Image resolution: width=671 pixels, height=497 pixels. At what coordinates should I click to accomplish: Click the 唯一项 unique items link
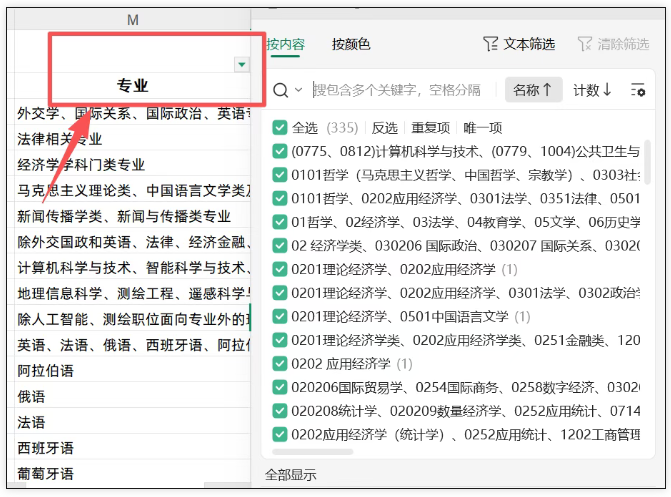tap(483, 128)
